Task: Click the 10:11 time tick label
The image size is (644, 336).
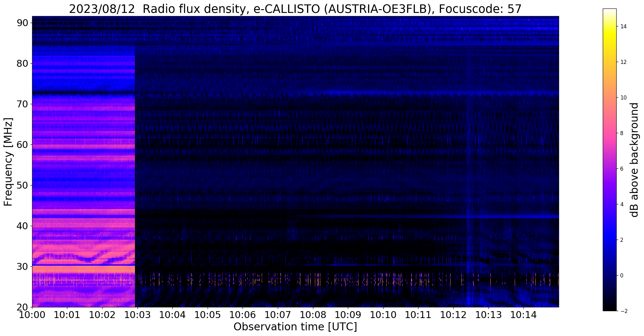Action: click(418, 315)
